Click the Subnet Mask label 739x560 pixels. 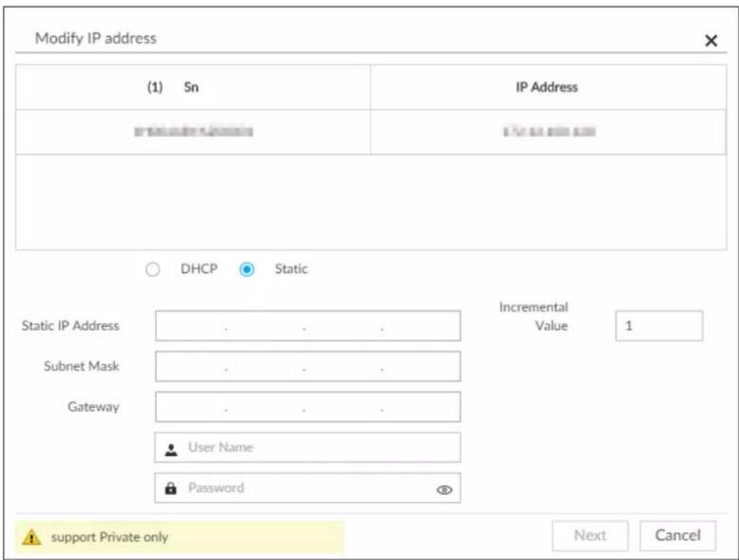(81, 366)
